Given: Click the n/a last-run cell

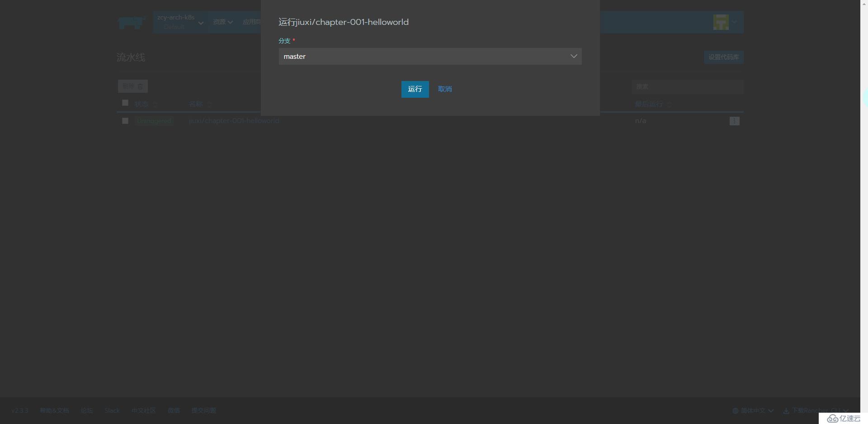Looking at the screenshot, I should (641, 121).
